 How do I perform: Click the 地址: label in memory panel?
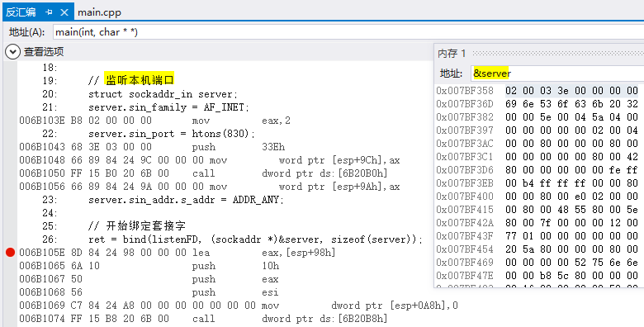tap(452, 73)
